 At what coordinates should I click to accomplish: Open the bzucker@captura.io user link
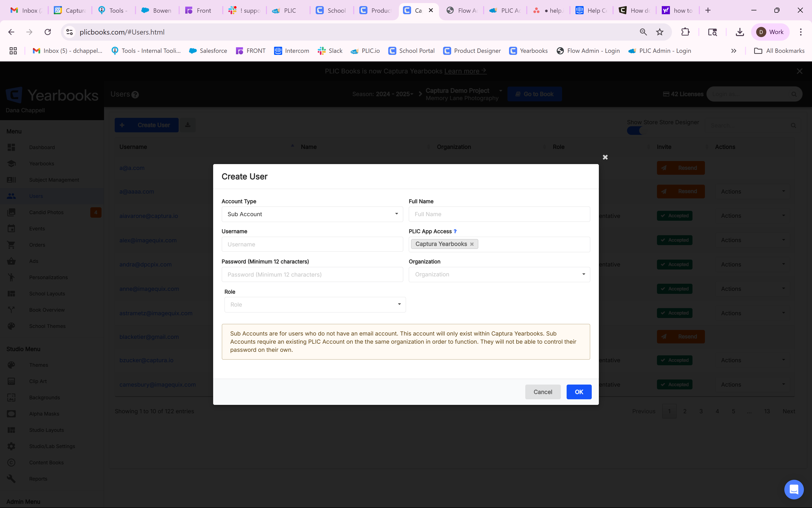pos(146,360)
